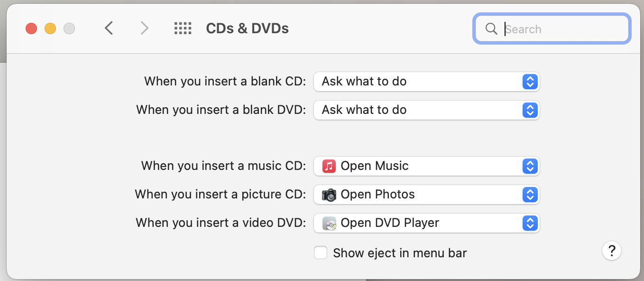Viewport: 644px width, 281px height.
Task: Click the Photos camera icon
Action: pyautogui.click(x=329, y=195)
